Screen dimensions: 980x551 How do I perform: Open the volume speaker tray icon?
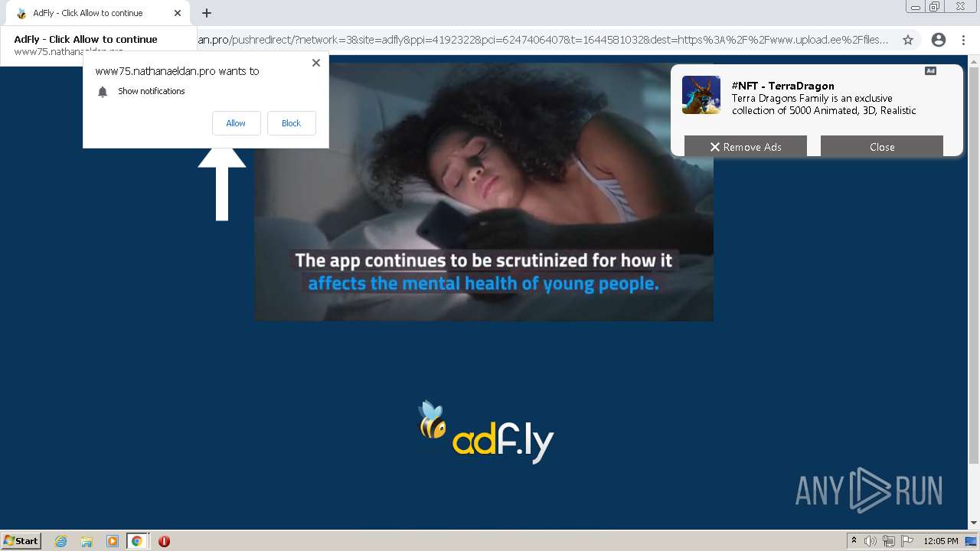pyautogui.click(x=870, y=541)
